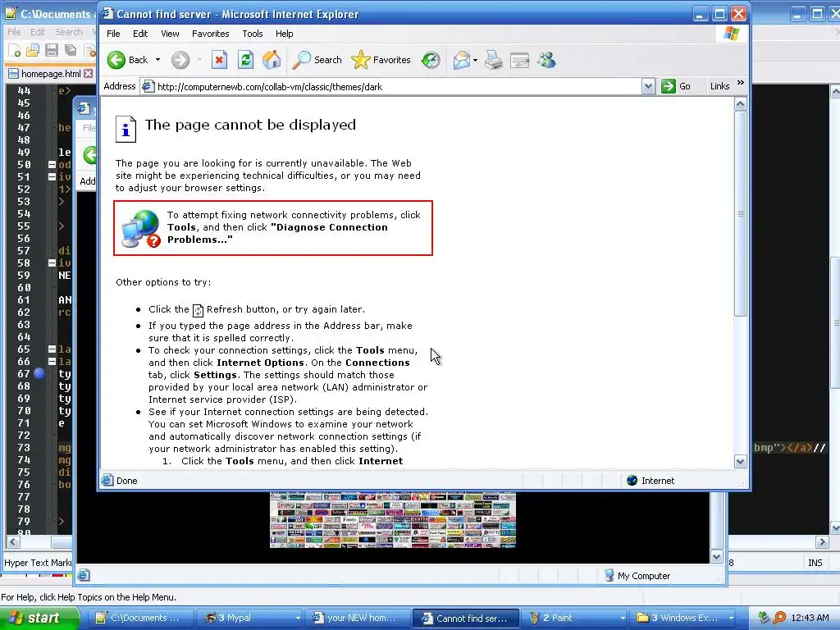The image size is (840, 630).
Task: Click the Links toolbar label
Action: click(x=719, y=86)
